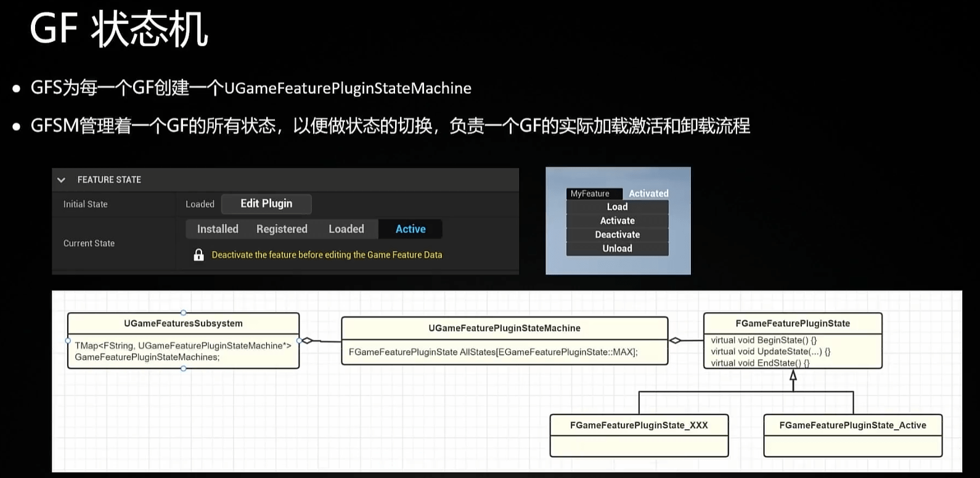The image size is (980, 478).
Task: Click the lock icon beside deactivate warning
Action: pos(198,255)
